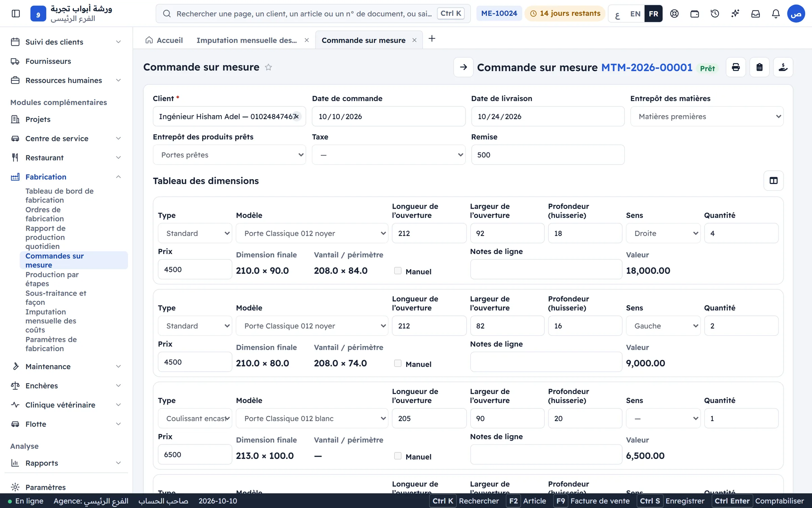Open the Entrepôt des matières dropdown
This screenshot has height=508, width=812.
[x=707, y=117]
